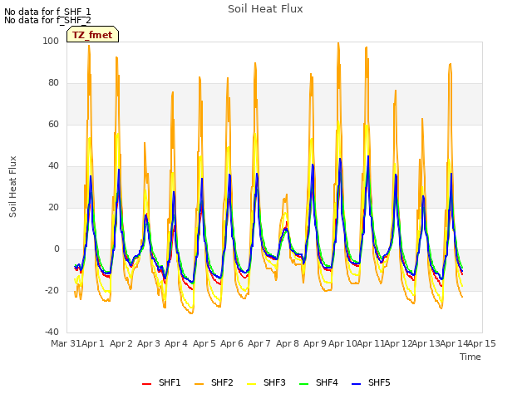532x399 pixels.
Task: Click the Apr 15 x-axis tick label
Action: (482, 343)
